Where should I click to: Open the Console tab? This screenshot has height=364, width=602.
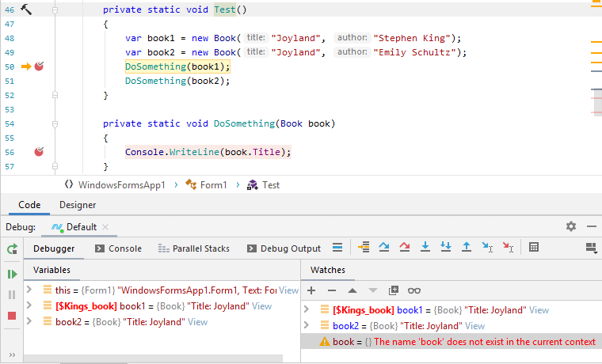[x=118, y=248]
